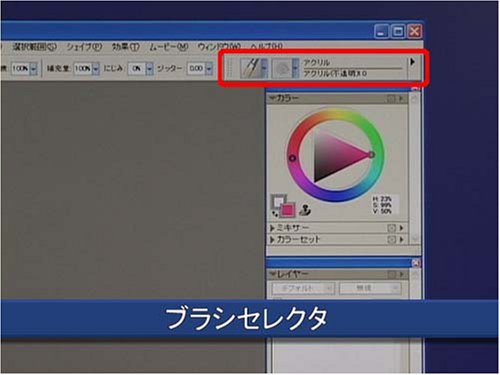Open the ムービー(M) menu
This screenshot has width=500, height=375.
168,47
